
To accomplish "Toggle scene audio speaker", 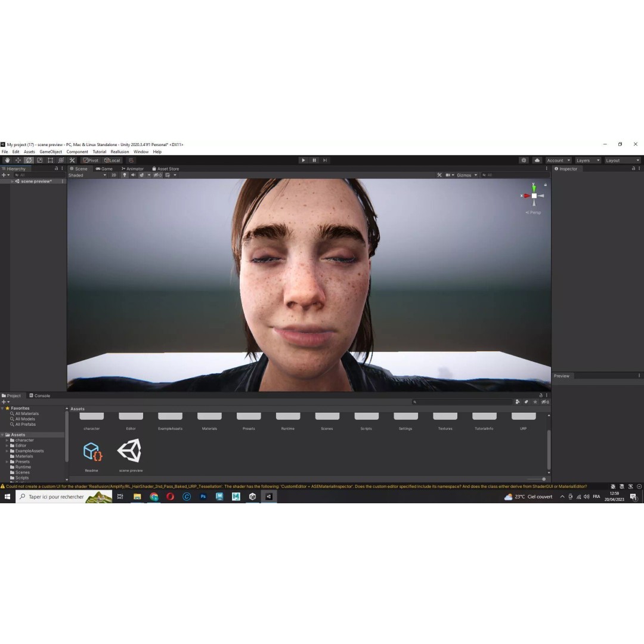I will click(133, 175).
